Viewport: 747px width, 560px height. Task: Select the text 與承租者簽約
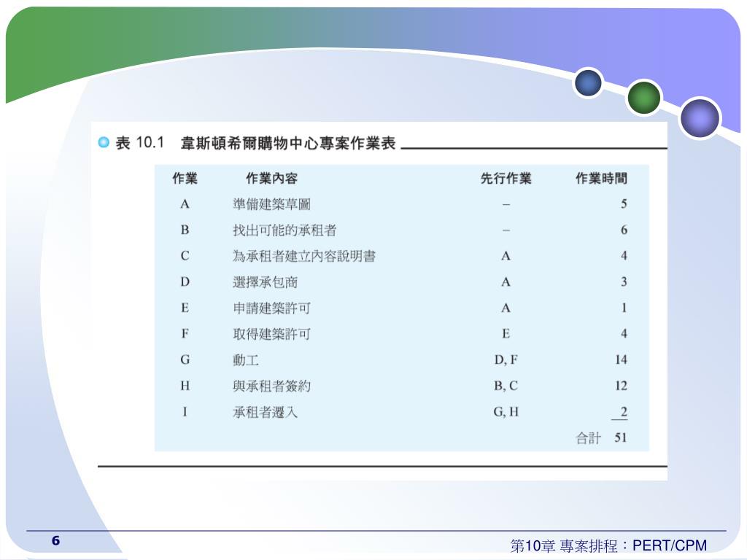(x=271, y=386)
